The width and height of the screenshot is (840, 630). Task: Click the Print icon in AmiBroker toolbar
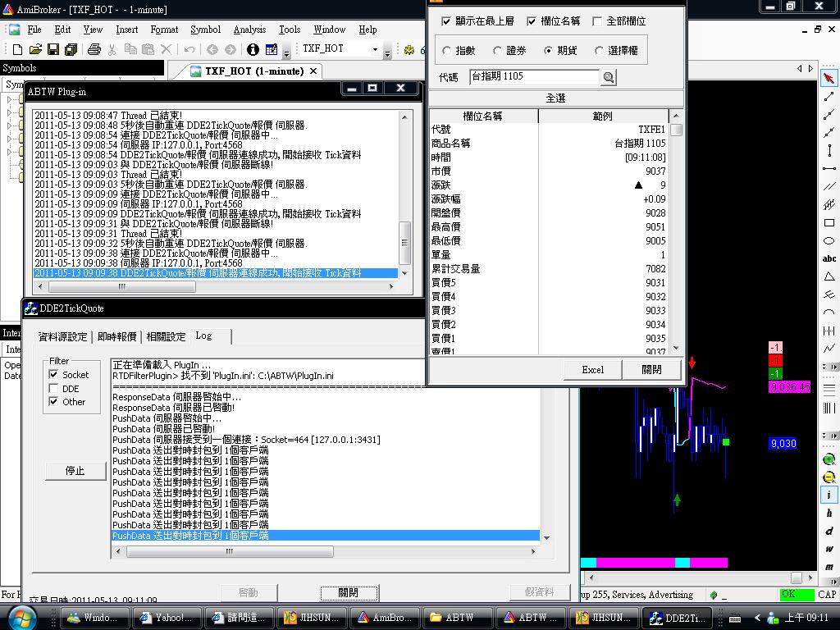point(94,49)
